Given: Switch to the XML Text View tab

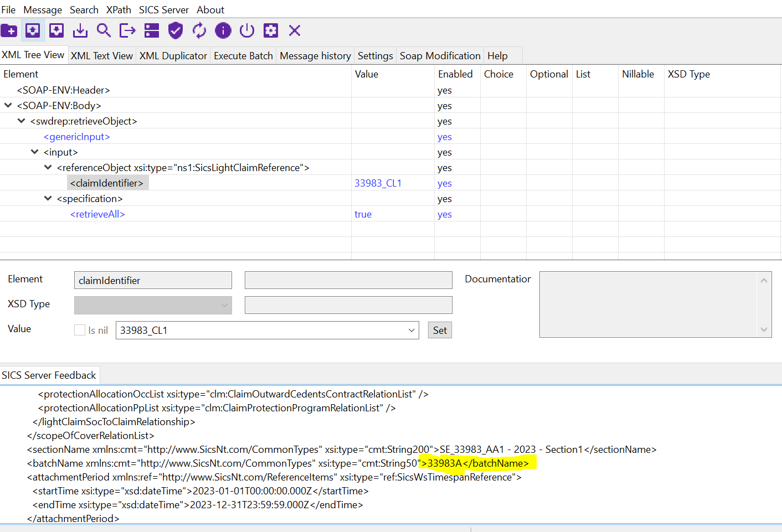Looking at the screenshot, I should coord(102,56).
